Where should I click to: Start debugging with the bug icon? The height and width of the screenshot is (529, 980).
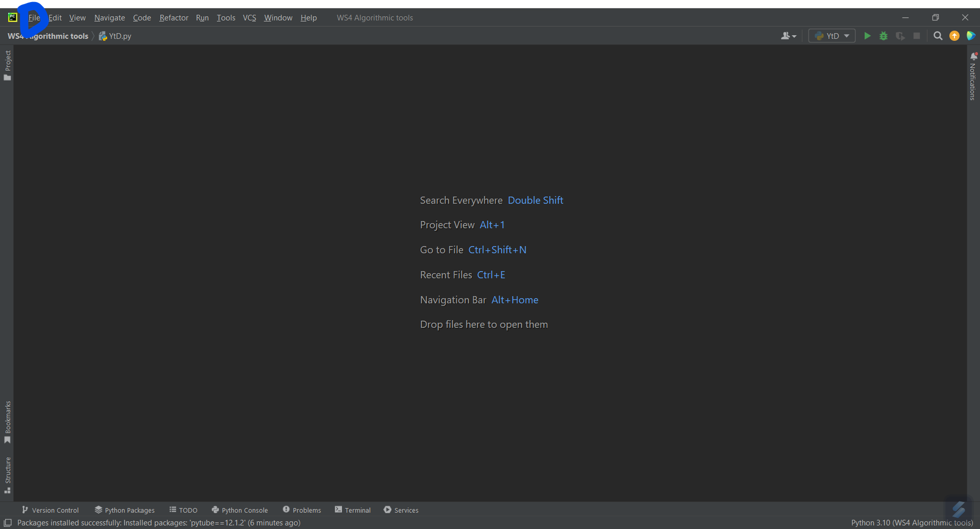pos(883,36)
